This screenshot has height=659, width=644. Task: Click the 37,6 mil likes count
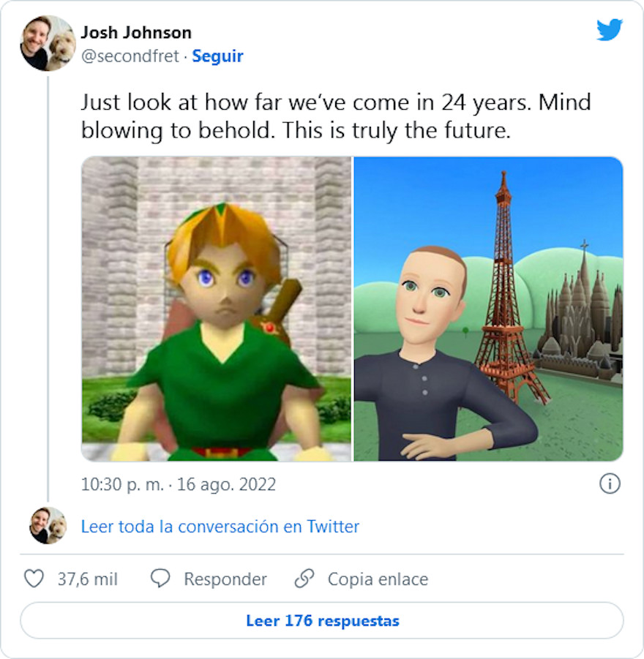click(x=87, y=579)
